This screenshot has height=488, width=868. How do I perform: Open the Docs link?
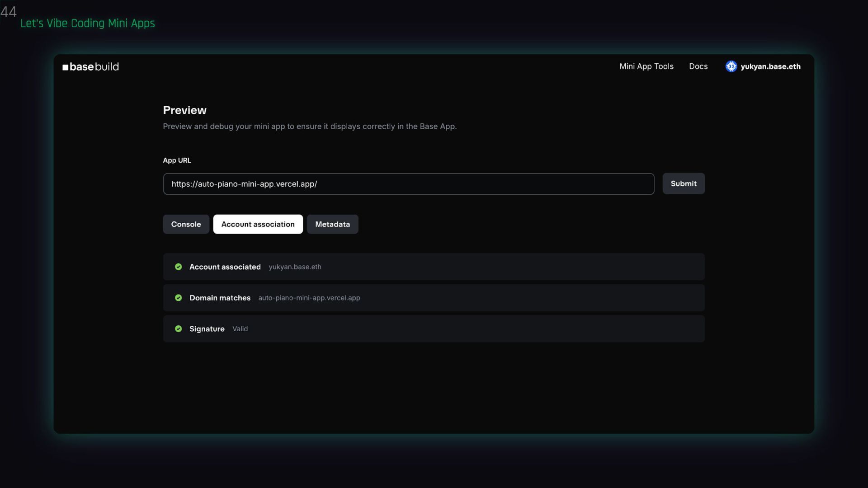[x=698, y=66]
